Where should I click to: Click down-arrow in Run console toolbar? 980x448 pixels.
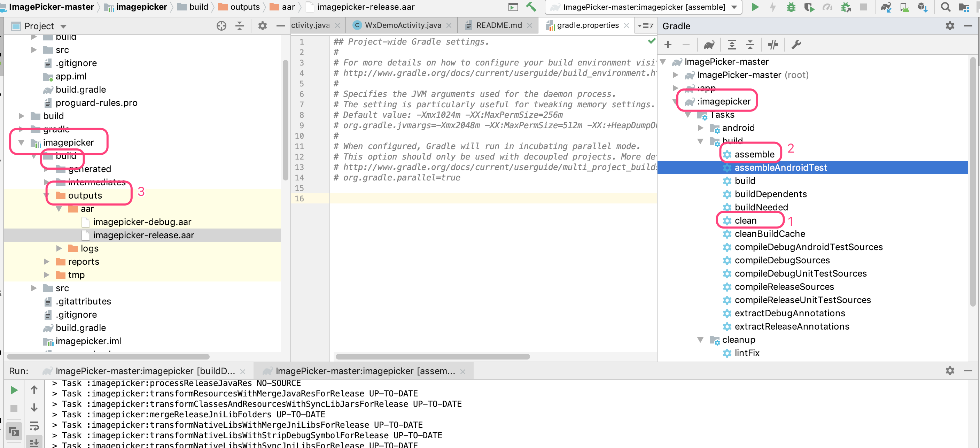click(x=34, y=408)
